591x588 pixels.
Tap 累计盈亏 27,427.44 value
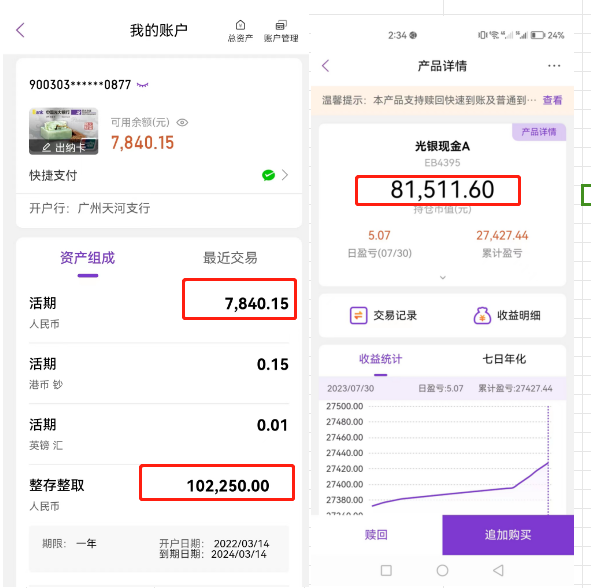point(502,236)
